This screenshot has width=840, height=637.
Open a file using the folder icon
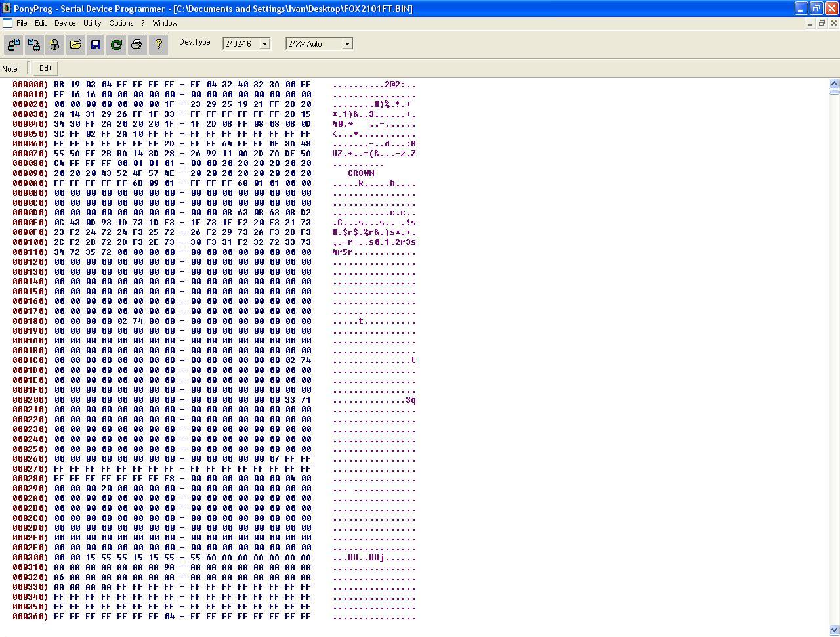point(75,45)
